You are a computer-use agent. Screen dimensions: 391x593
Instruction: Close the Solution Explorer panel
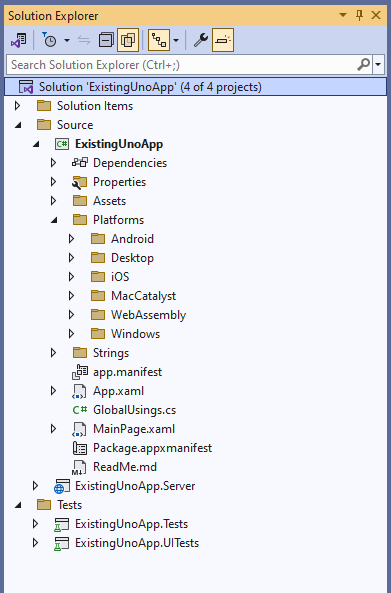pos(376,16)
